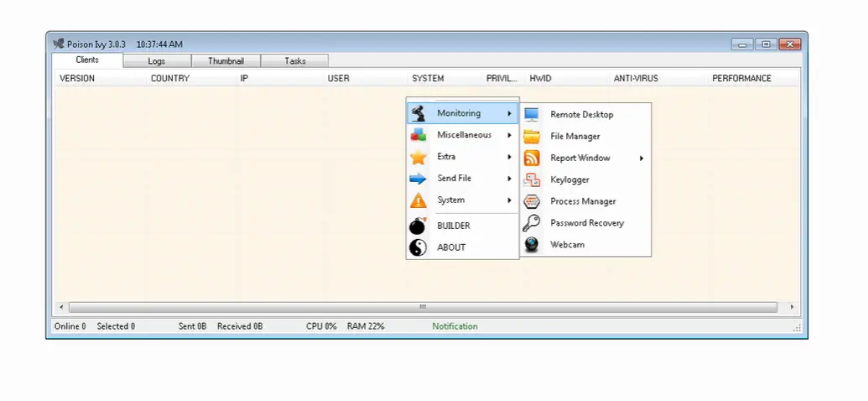This screenshot has width=868, height=401.
Task: Open the Tasks tab
Action: 295,61
